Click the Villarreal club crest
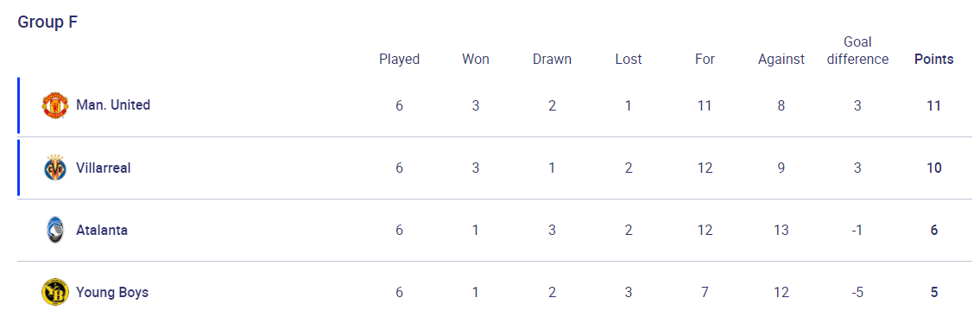The width and height of the screenshot is (980, 336). point(55,168)
